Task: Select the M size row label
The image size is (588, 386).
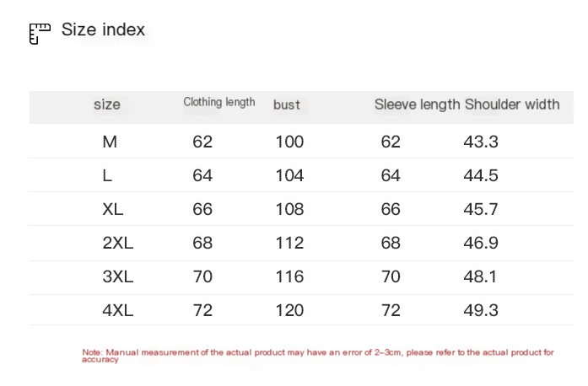Action: point(110,142)
